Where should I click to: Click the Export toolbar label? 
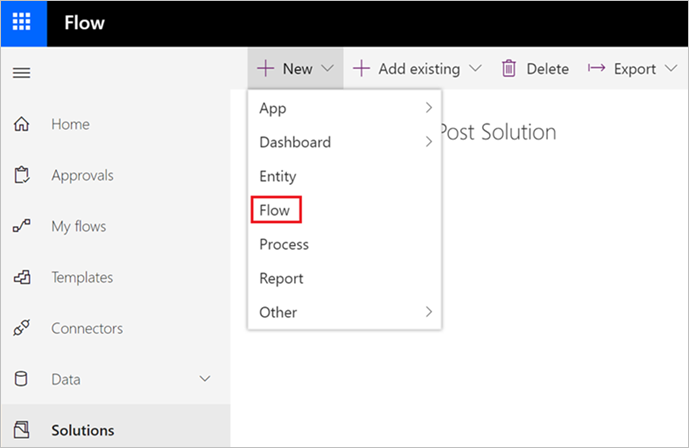635,69
